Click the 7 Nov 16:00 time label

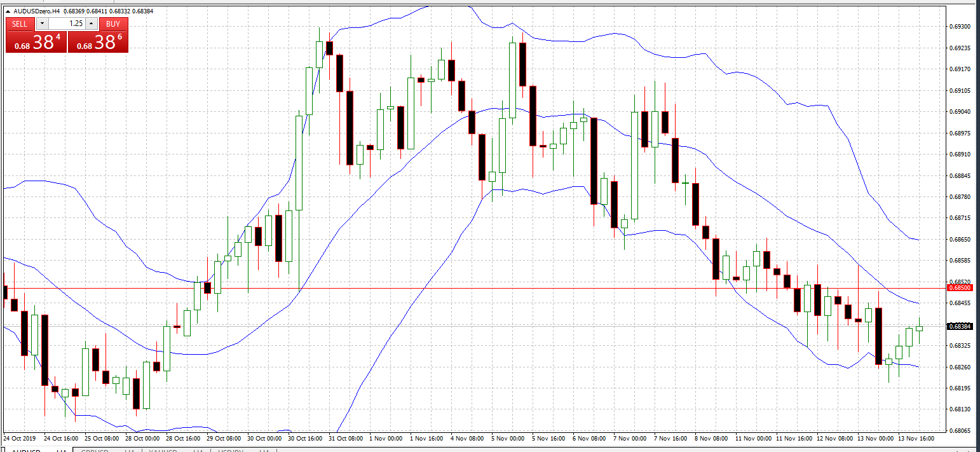[x=670, y=438]
